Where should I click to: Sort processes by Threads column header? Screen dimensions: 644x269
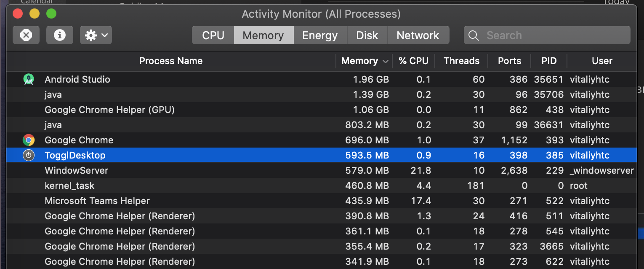461,61
